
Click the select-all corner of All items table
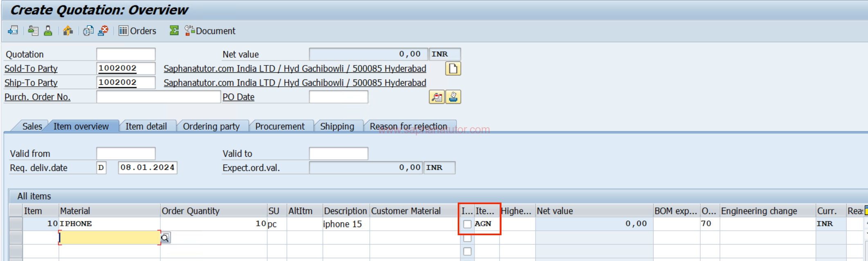[x=16, y=211]
